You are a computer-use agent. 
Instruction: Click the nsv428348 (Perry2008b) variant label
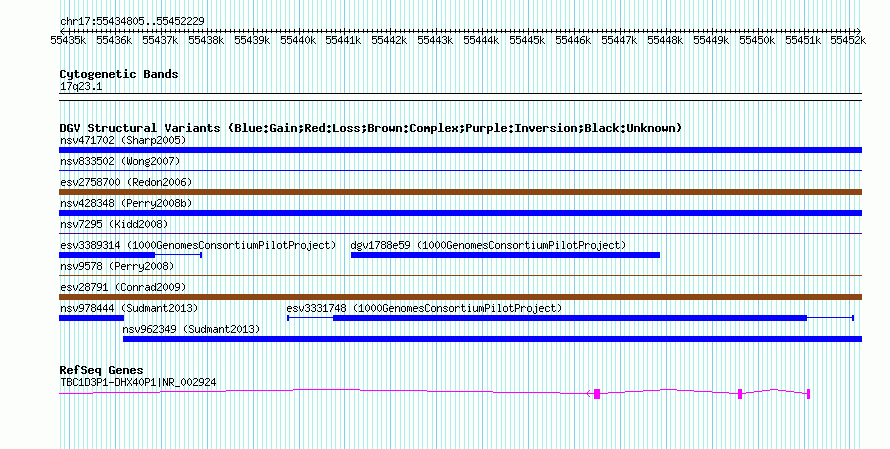(x=126, y=203)
